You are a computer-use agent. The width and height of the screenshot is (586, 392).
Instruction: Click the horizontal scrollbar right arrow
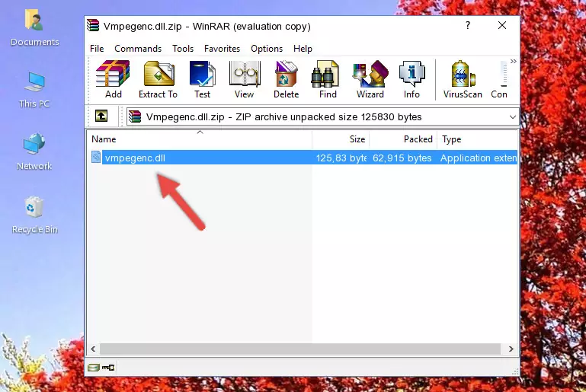click(x=511, y=349)
